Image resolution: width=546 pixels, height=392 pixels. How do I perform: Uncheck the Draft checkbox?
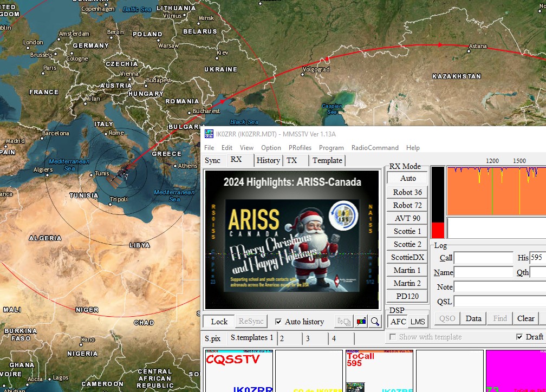[x=519, y=337]
